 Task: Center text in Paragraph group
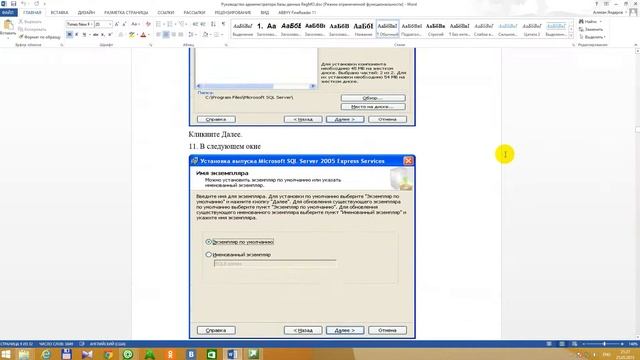click(x=166, y=35)
